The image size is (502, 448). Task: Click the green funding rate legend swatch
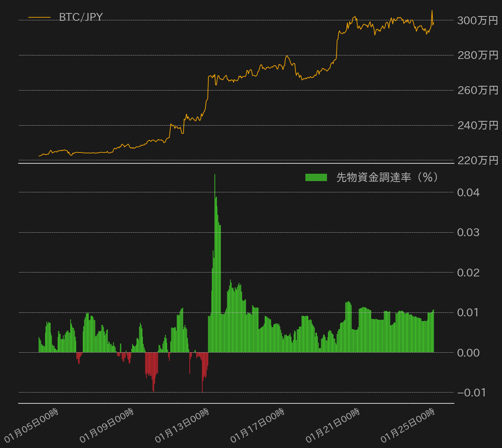tap(316, 177)
